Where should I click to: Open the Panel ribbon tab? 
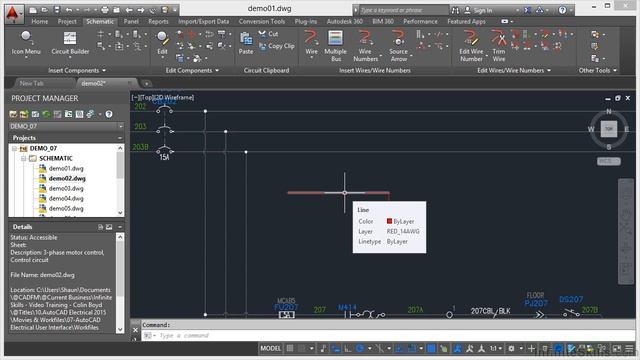pyautogui.click(x=131, y=21)
